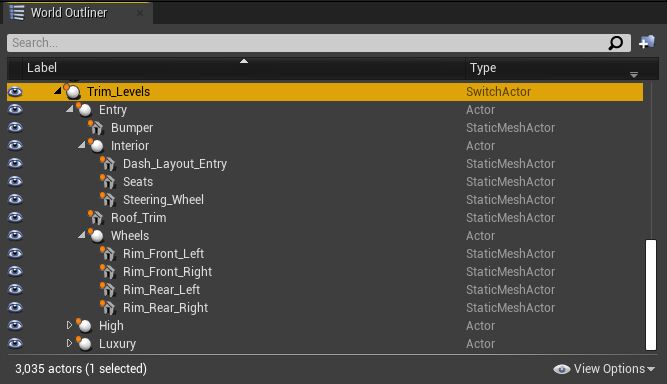Image resolution: width=667 pixels, height=384 pixels.
Task: Collapse the Interior tree node
Action: coord(82,145)
